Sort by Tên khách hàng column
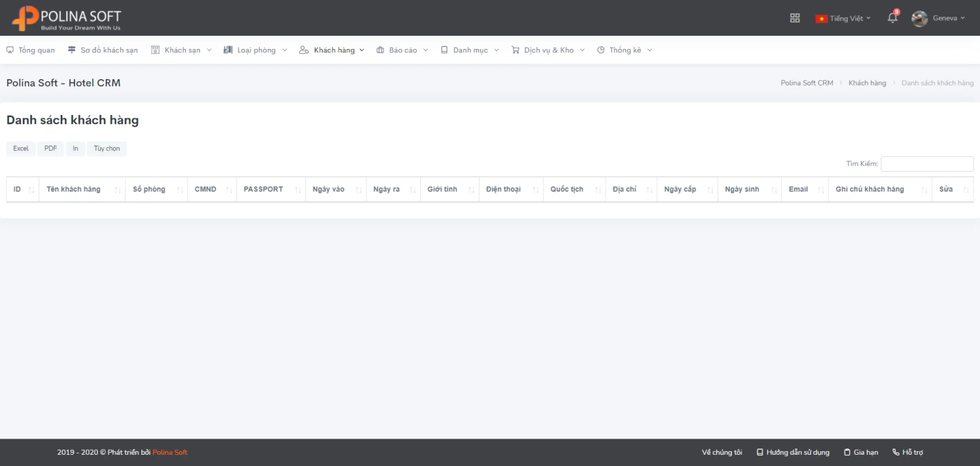980x466 pixels. 83,189
